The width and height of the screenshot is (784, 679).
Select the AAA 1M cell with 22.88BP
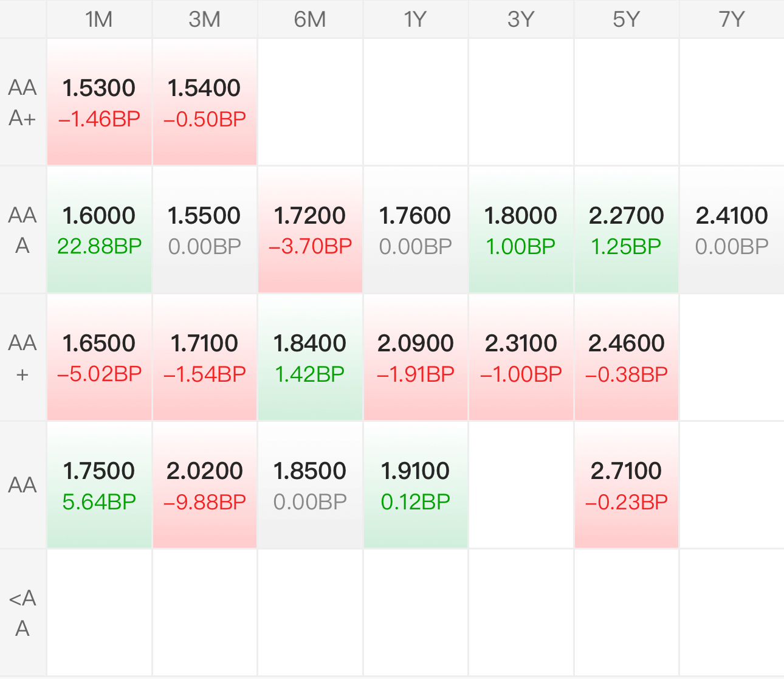point(99,230)
